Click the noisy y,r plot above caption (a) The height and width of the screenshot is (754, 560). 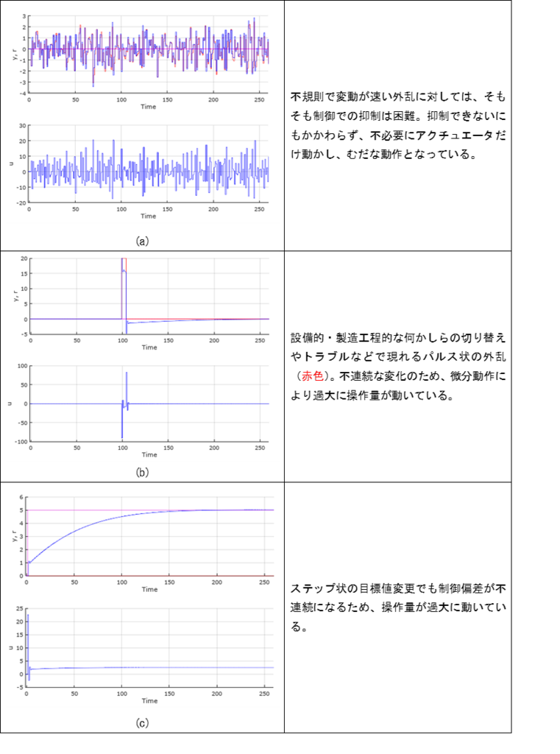[x=141, y=62]
